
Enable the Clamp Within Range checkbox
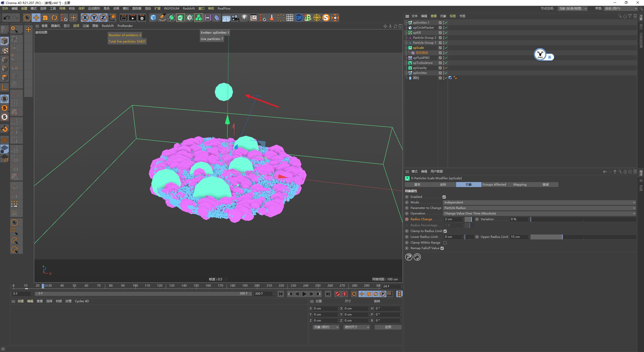(445, 242)
